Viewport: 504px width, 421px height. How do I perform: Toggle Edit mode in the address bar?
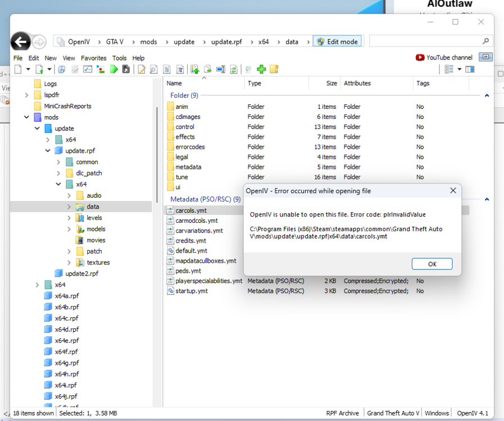click(x=337, y=41)
